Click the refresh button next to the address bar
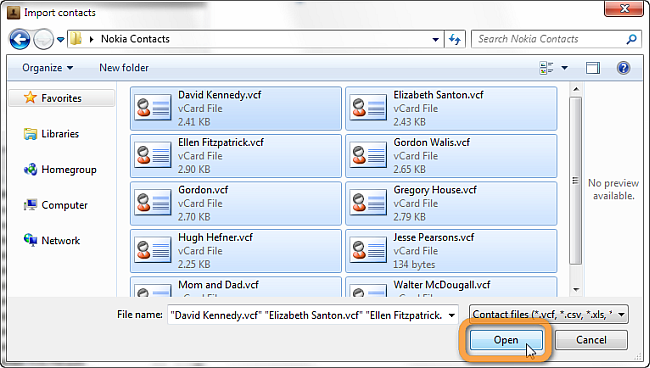 (455, 39)
